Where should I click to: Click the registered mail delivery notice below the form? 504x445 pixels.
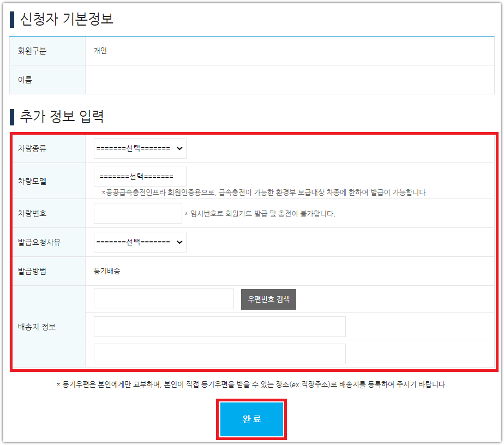pyautogui.click(x=252, y=385)
